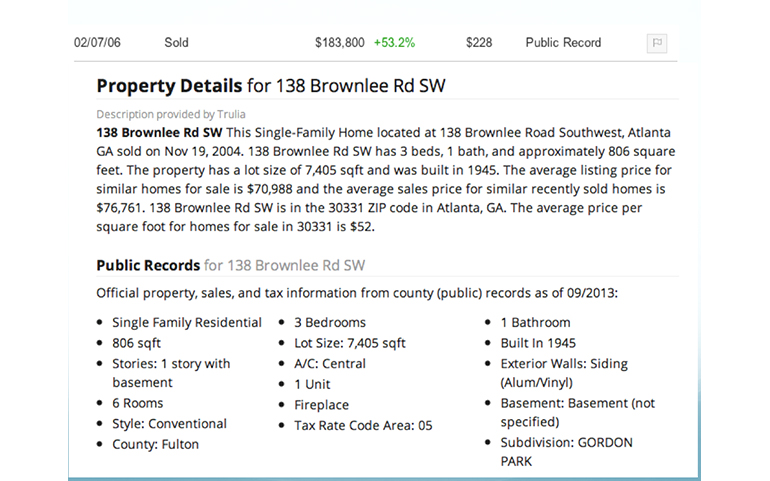The height and width of the screenshot is (481, 770).
Task: Click the flag icon in sold row
Action: click(x=657, y=43)
